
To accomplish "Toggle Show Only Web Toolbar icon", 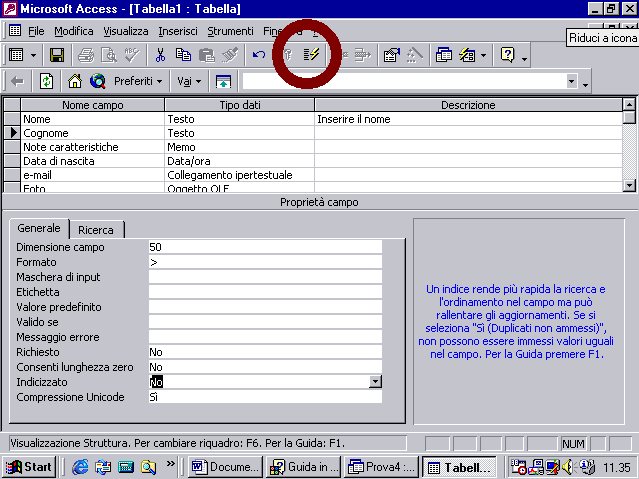I will [223, 82].
